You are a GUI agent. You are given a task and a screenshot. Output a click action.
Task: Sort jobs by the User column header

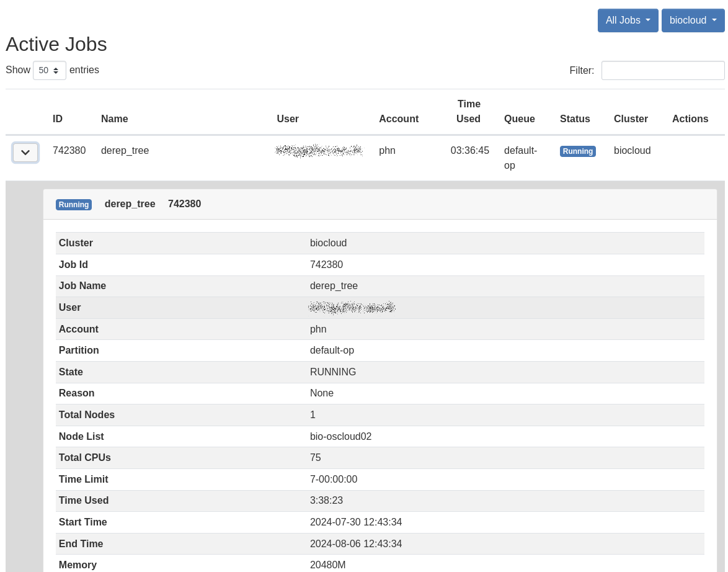(x=288, y=119)
